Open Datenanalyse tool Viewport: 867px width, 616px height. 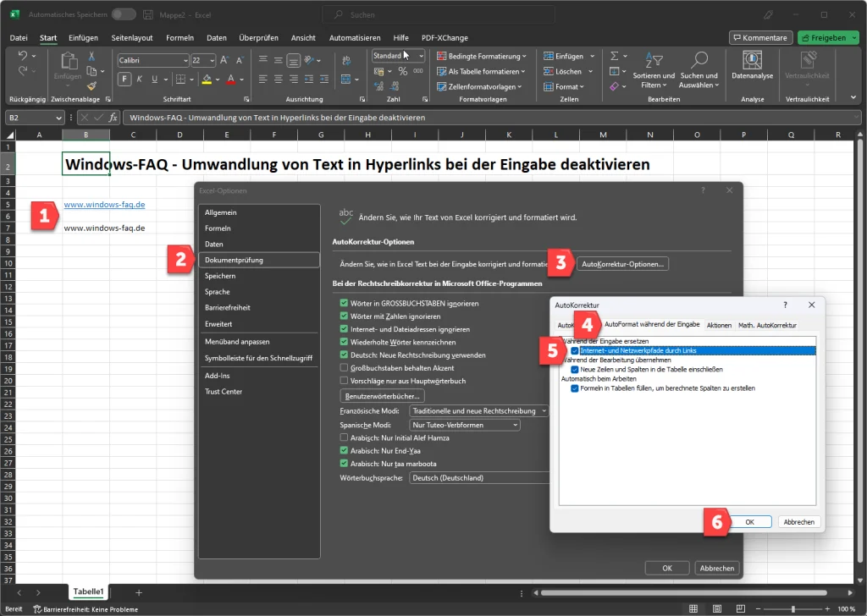coord(752,65)
